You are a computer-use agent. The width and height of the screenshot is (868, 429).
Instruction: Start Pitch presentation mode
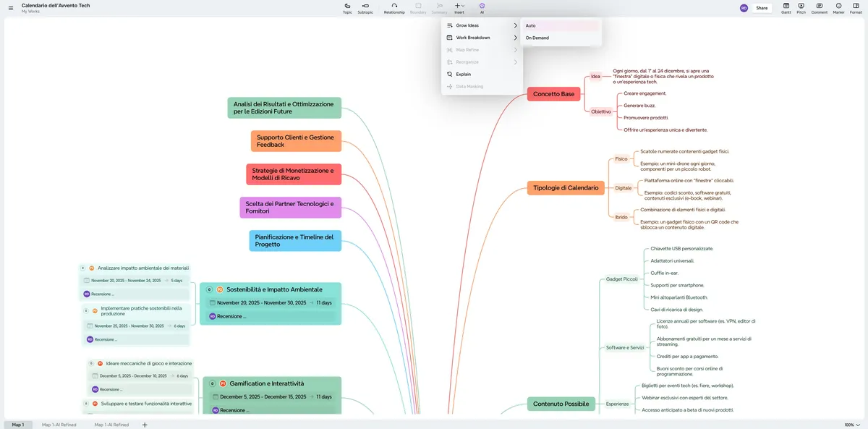[x=801, y=8]
